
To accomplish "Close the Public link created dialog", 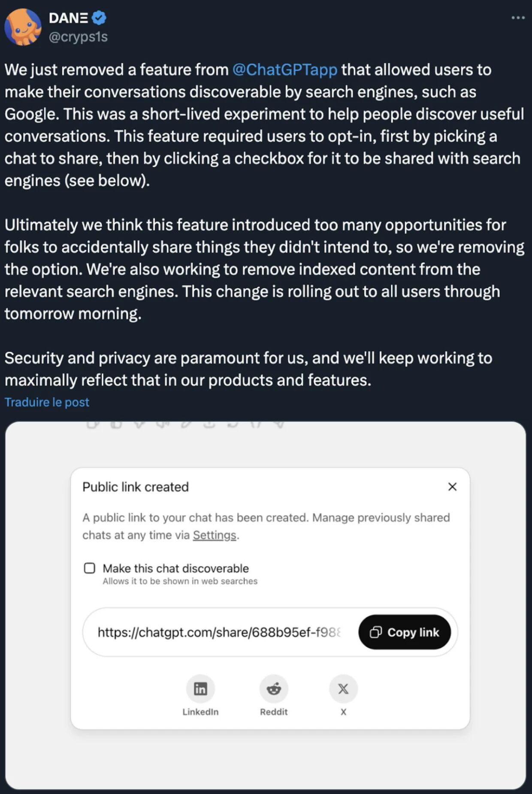I will (452, 486).
